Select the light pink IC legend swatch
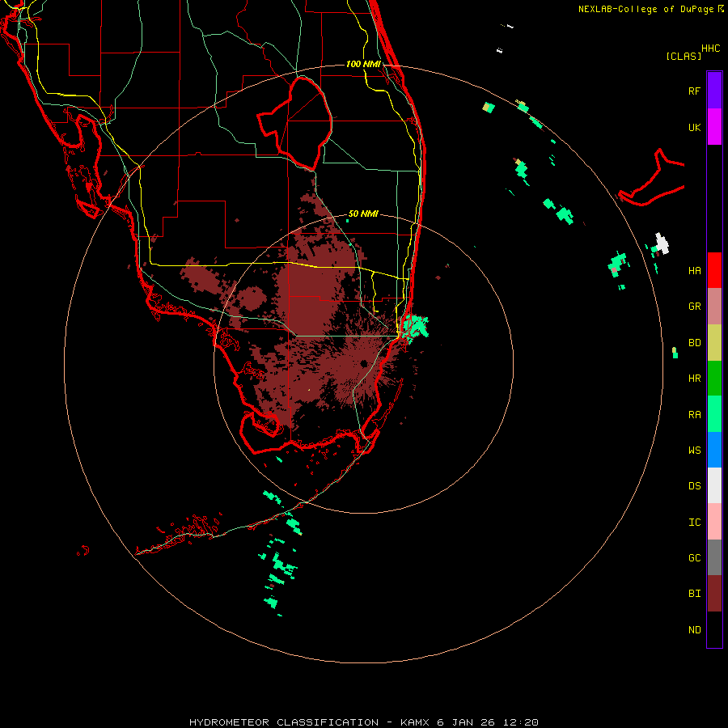 point(714,522)
